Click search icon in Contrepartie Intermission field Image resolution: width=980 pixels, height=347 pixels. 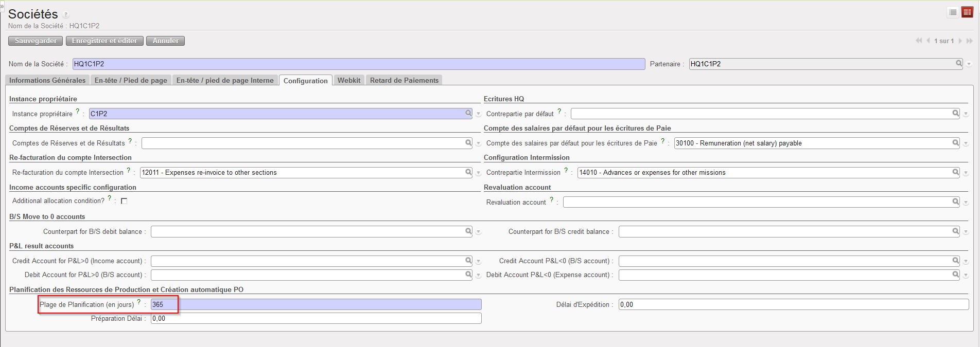pyautogui.click(x=955, y=172)
